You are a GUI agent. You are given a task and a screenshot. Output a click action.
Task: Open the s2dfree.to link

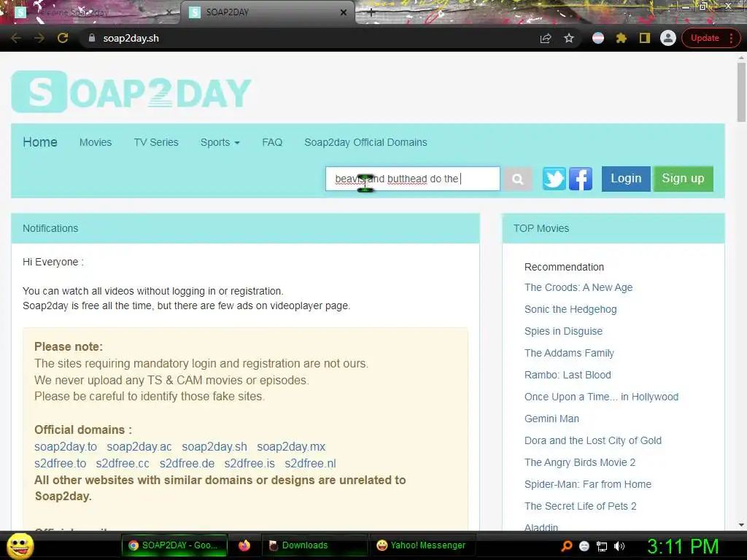coord(61,463)
